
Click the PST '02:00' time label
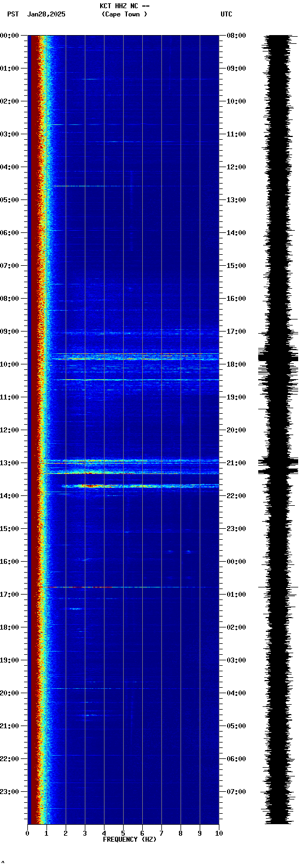(x=9, y=101)
